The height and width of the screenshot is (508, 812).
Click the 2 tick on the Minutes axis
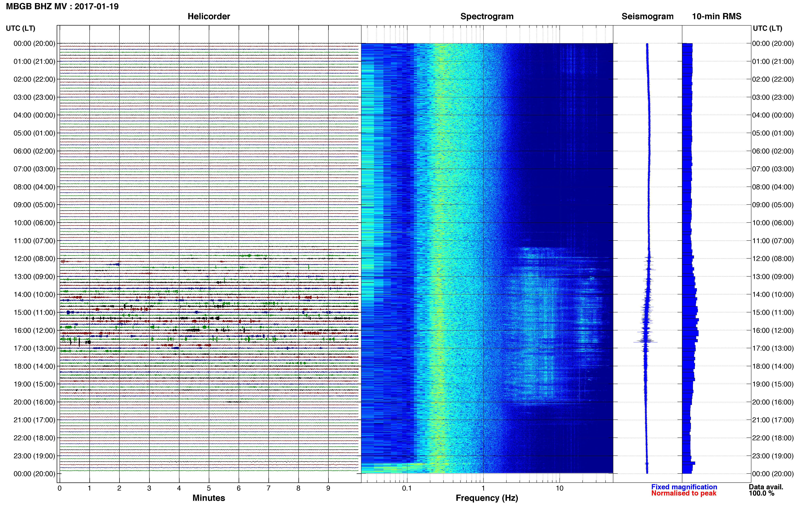(119, 488)
